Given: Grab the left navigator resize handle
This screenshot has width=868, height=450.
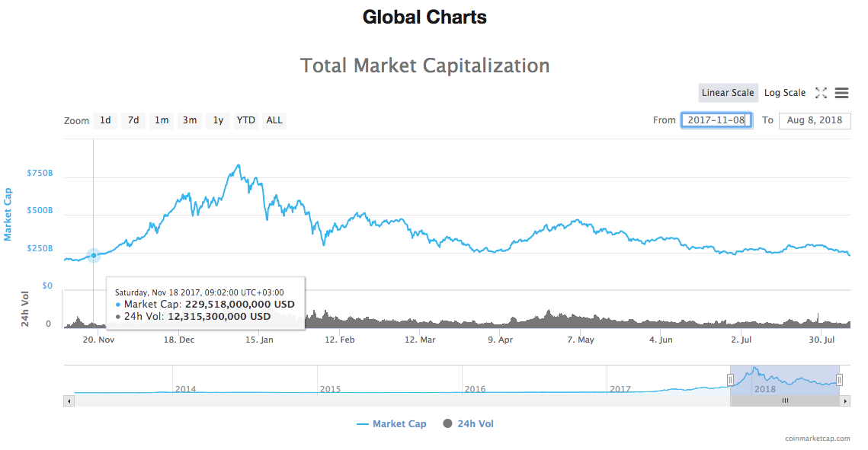Looking at the screenshot, I should pos(729,379).
